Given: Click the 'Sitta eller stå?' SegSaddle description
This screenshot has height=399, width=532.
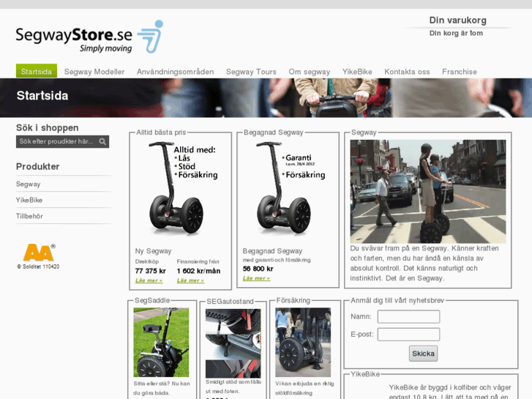Looking at the screenshot, I should pyautogui.click(x=162, y=388).
